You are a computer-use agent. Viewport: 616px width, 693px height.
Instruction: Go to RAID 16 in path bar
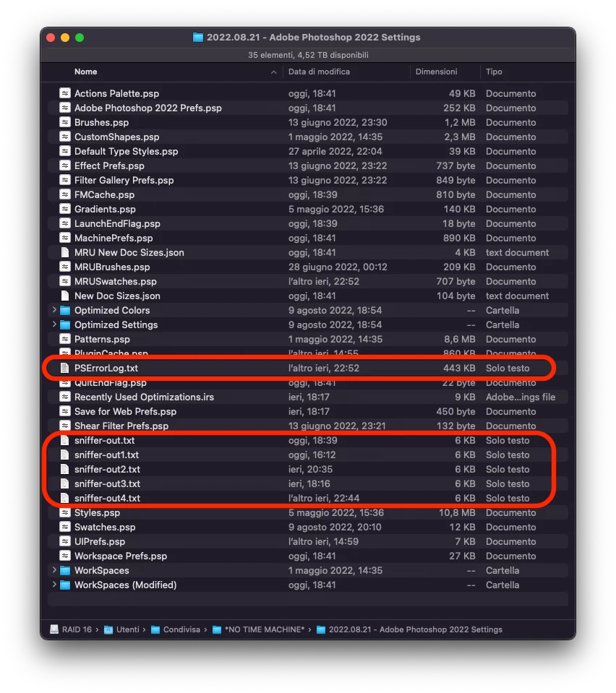(x=77, y=629)
